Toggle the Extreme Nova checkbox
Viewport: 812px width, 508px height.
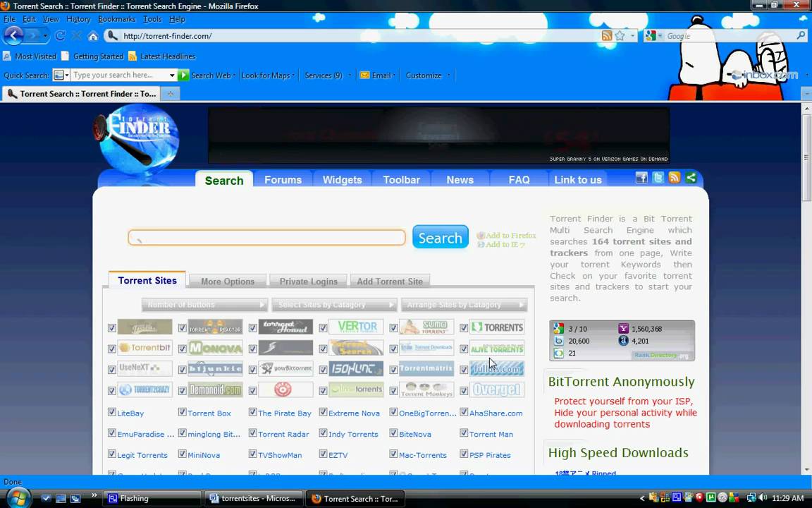[323, 412]
